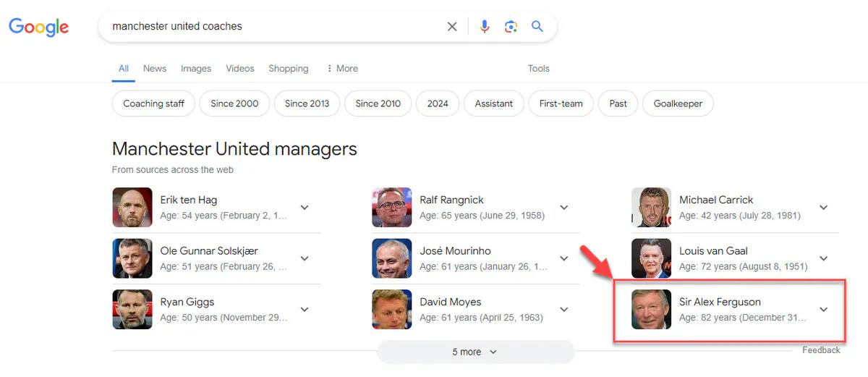Open Ole Gunnar Solskjær's photo thumbnail
The image size is (868, 377).
(132, 258)
